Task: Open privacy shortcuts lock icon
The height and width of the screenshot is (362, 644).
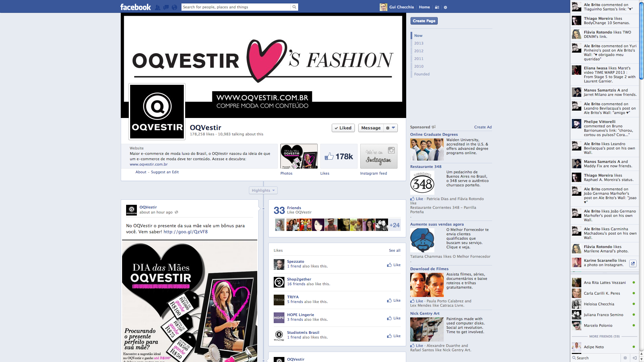Action: click(437, 7)
